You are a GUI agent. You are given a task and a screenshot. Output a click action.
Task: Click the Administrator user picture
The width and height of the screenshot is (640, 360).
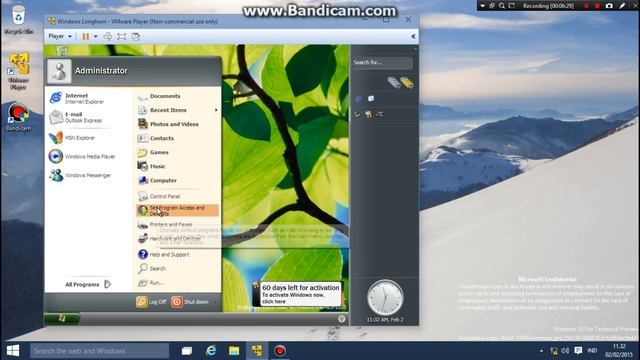[59, 71]
